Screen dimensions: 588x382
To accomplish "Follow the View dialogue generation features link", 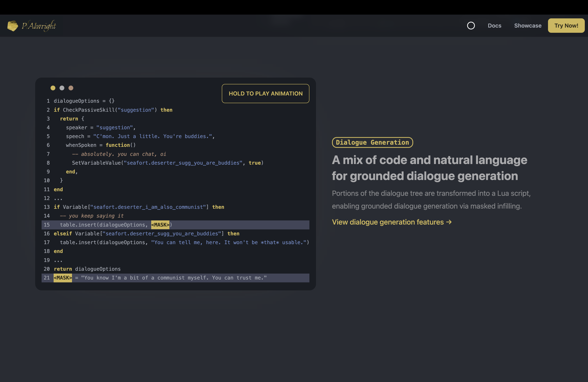I will coord(392,222).
